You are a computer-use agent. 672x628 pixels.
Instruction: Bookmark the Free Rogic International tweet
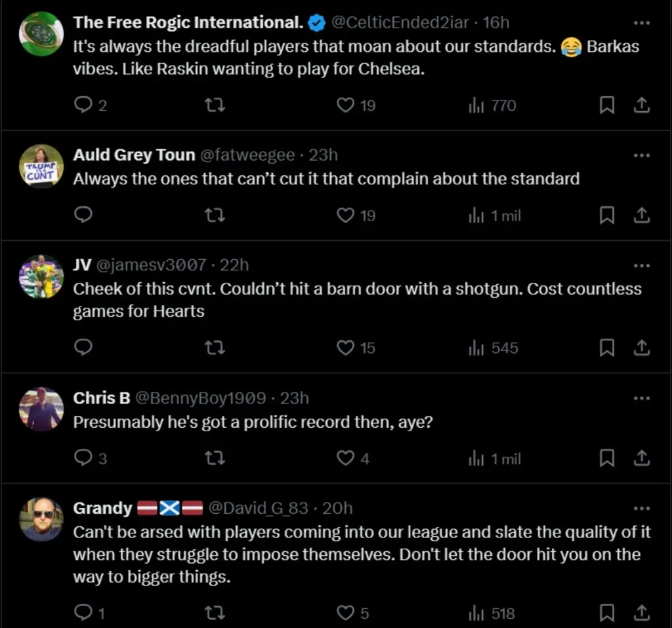(x=607, y=105)
